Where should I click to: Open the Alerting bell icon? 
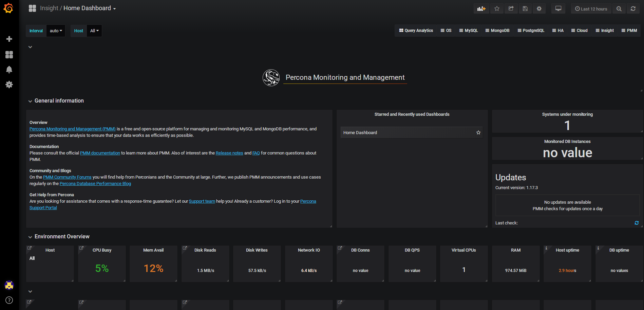[x=9, y=70]
